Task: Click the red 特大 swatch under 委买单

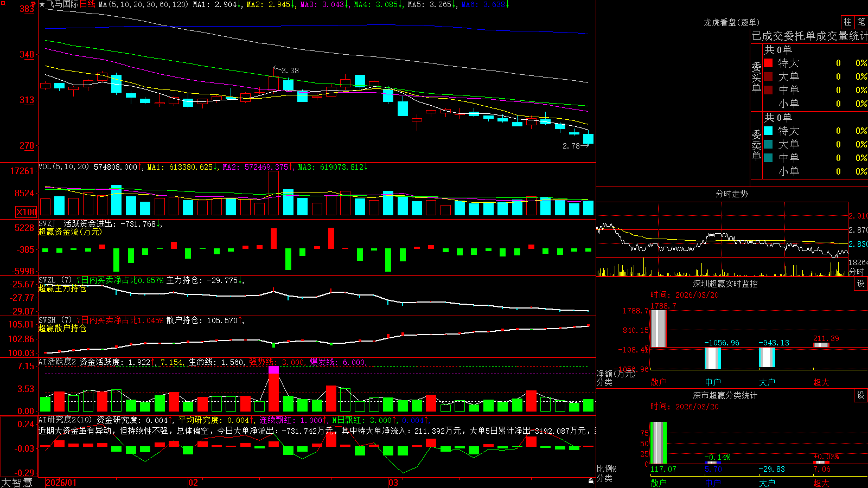Action: 768,63
